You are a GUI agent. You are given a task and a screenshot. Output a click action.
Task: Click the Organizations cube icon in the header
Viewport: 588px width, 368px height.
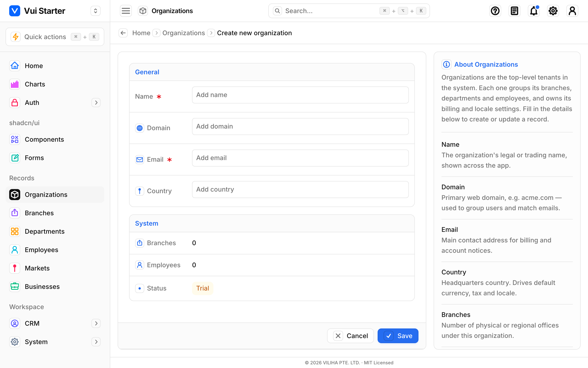tap(143, 11)
